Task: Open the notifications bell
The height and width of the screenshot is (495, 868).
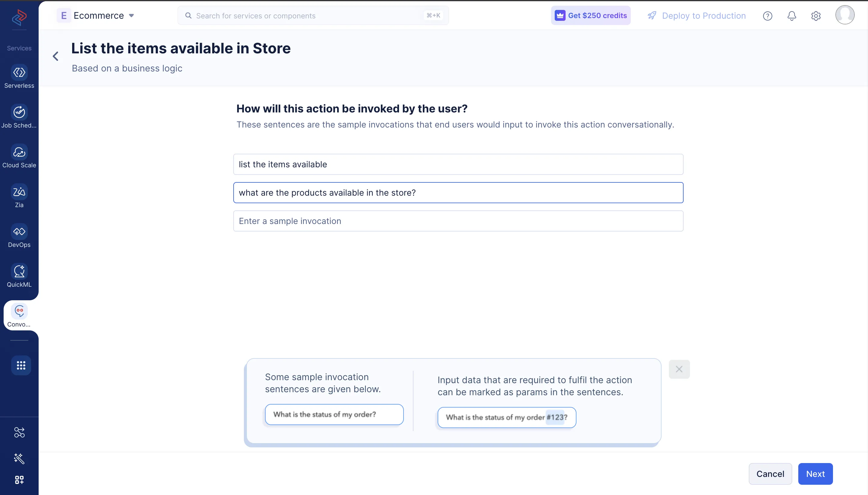Action: pos(791,16)
